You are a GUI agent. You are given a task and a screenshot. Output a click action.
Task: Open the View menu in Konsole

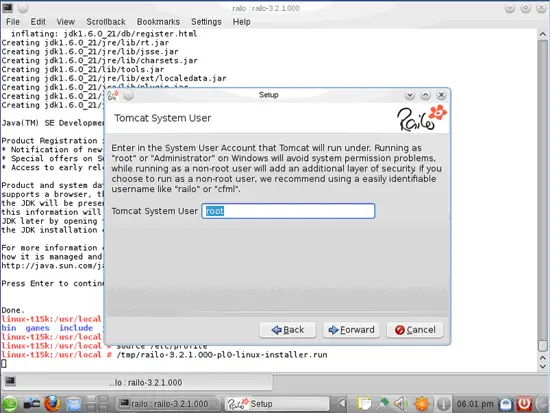click(66, 22)
